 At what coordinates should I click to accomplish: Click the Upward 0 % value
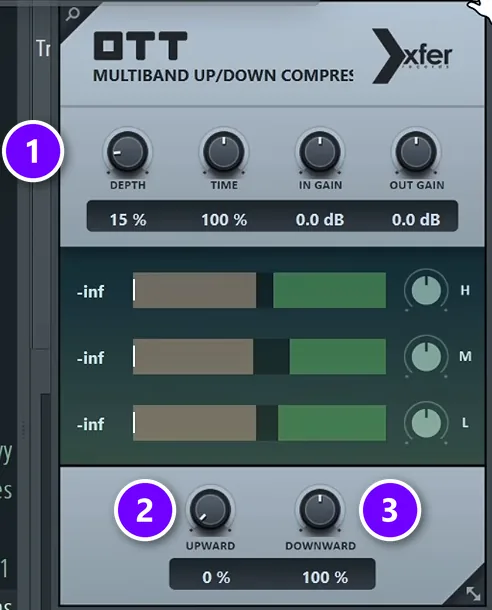pyautogui.click(x=216, y=577)
